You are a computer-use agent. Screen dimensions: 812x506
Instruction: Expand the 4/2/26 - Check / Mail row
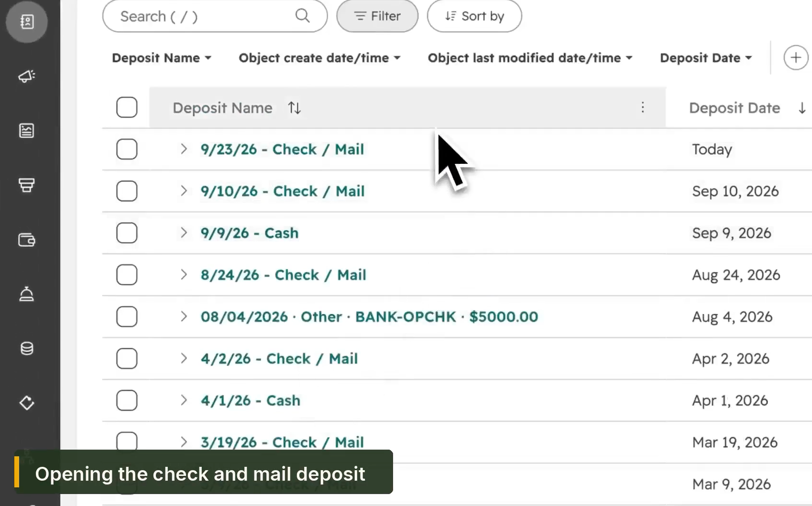tap(184, 359)
